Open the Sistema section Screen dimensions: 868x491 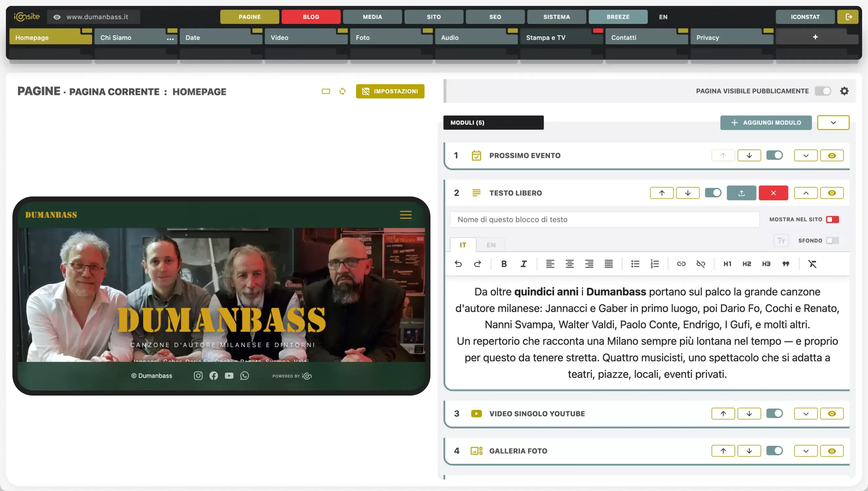pyautogui.click(x=556, y=16)
